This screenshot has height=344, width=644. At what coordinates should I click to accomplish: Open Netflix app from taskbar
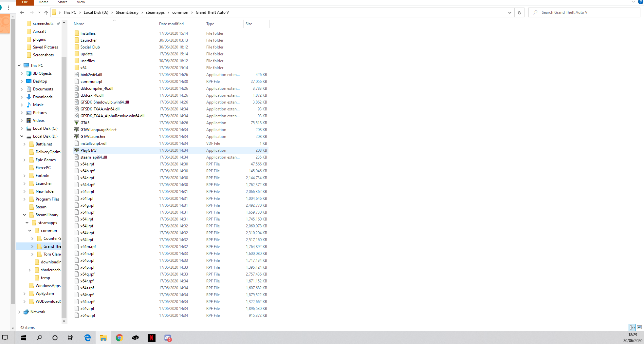[x=151, y=338]
